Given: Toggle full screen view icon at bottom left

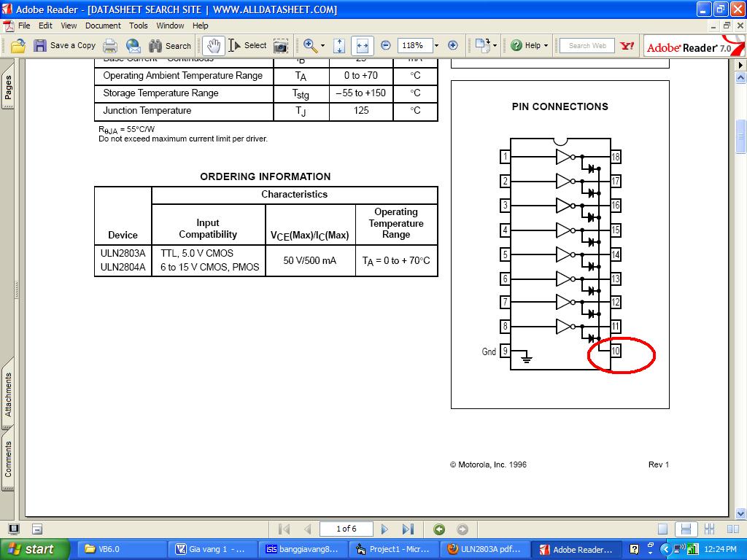Looking at the screenshot, I should tap(14, 529).
